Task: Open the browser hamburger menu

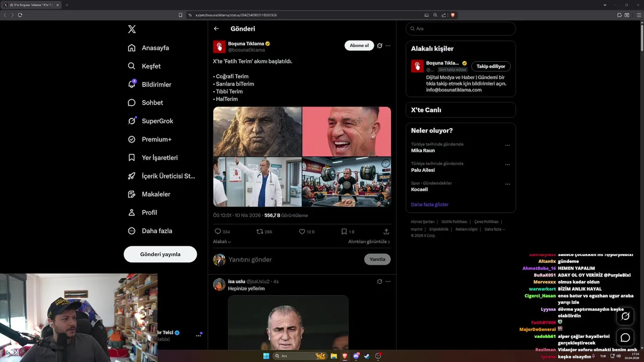Action: (638, 15)
